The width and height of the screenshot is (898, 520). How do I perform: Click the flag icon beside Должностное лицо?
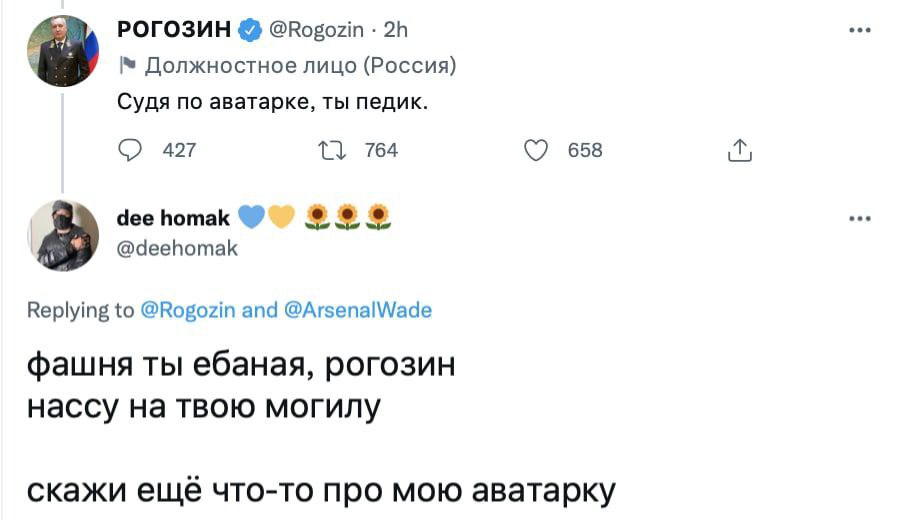[127, 66]
